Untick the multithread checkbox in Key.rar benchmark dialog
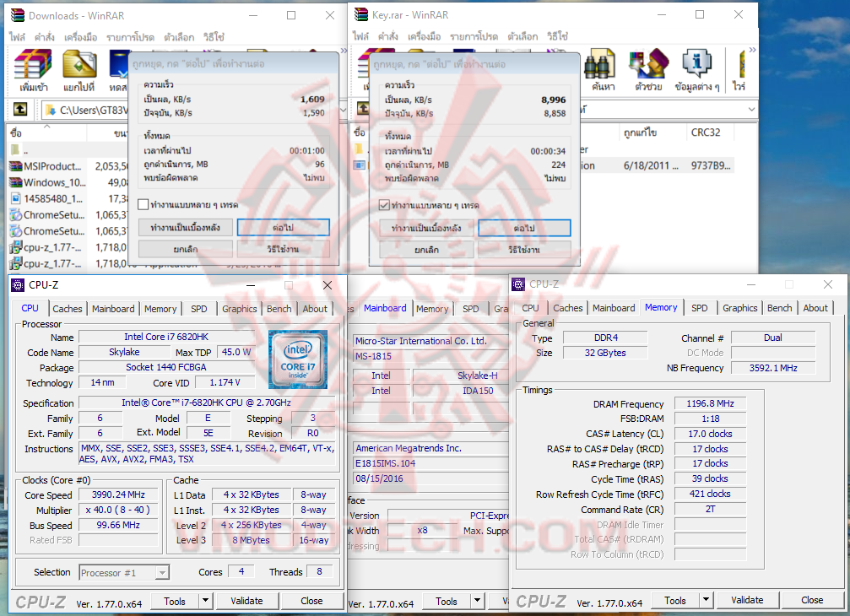The width and height of the screenshot is (850, 616). pyautogui.click(x=384, y=205)
